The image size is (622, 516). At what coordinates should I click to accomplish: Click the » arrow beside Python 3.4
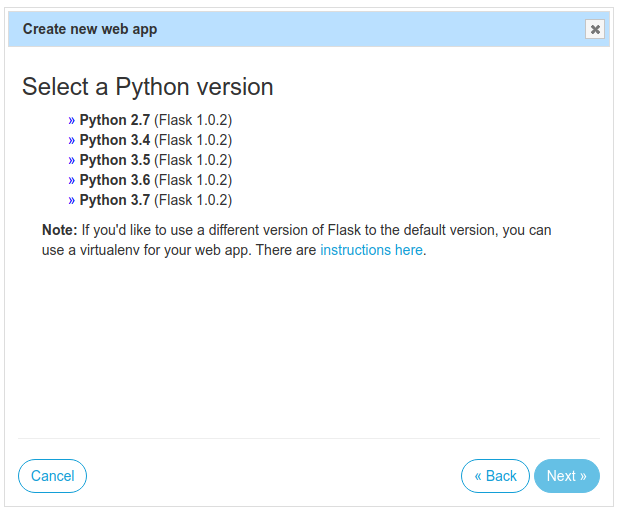(72, 140)
